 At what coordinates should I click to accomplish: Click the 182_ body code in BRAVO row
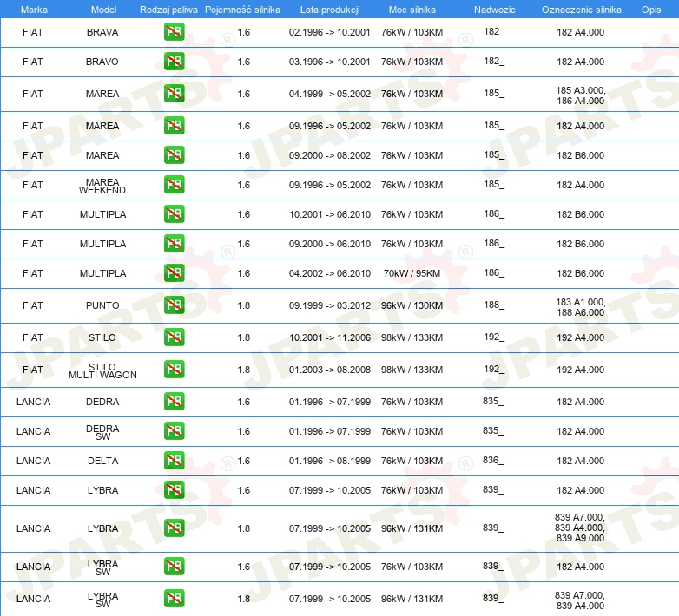(x=494, y=61)
